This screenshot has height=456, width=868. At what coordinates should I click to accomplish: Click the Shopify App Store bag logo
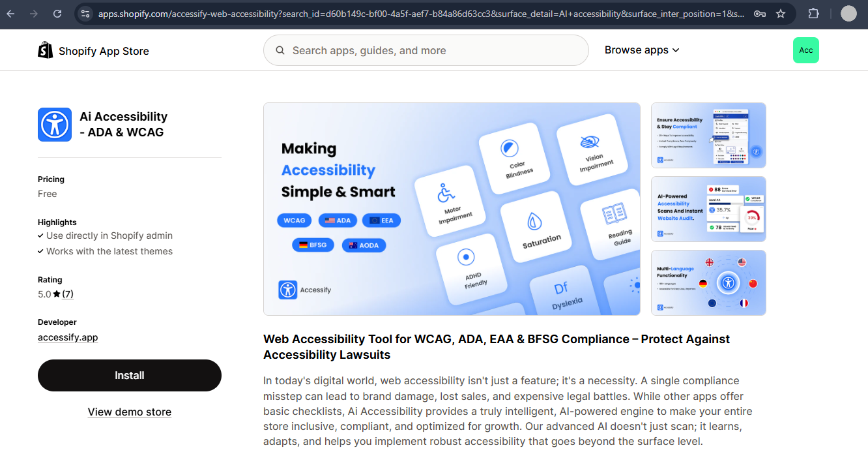(x=46, y=50)
